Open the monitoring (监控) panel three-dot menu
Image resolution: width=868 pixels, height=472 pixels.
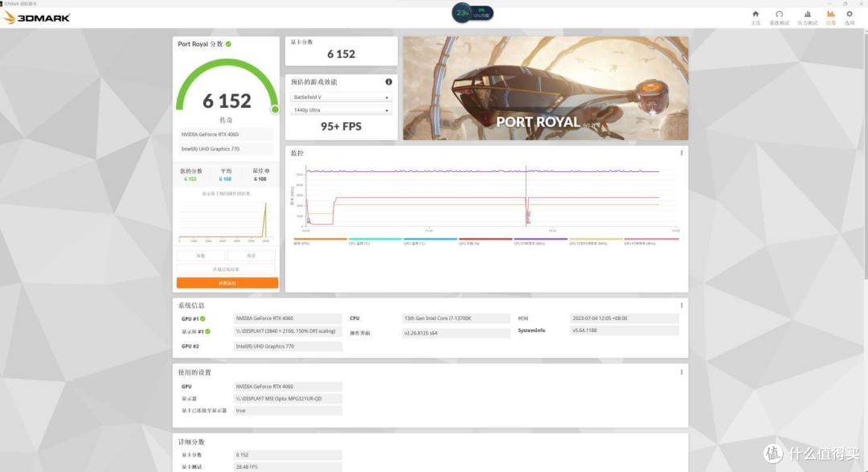coord(682,153)
